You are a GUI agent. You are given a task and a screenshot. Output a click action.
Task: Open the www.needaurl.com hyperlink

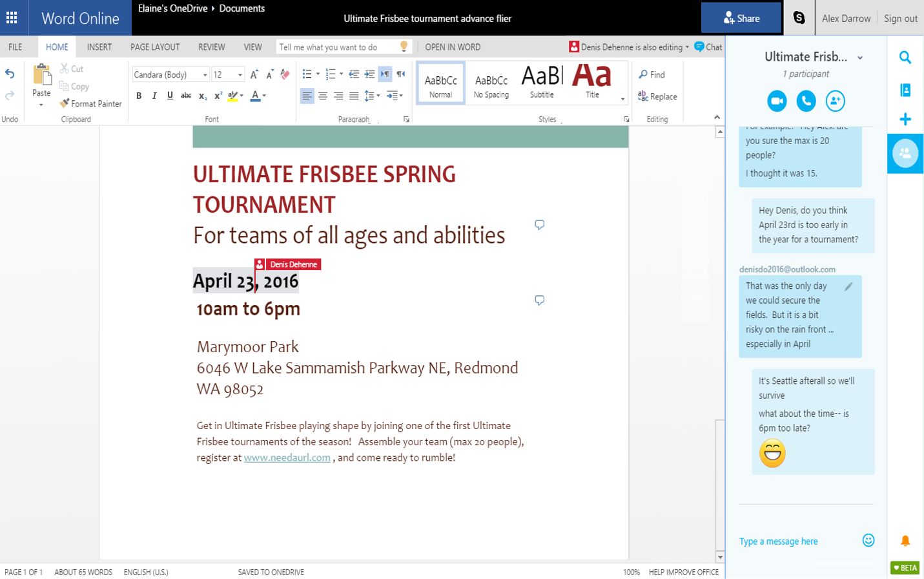tap(287, 458)
